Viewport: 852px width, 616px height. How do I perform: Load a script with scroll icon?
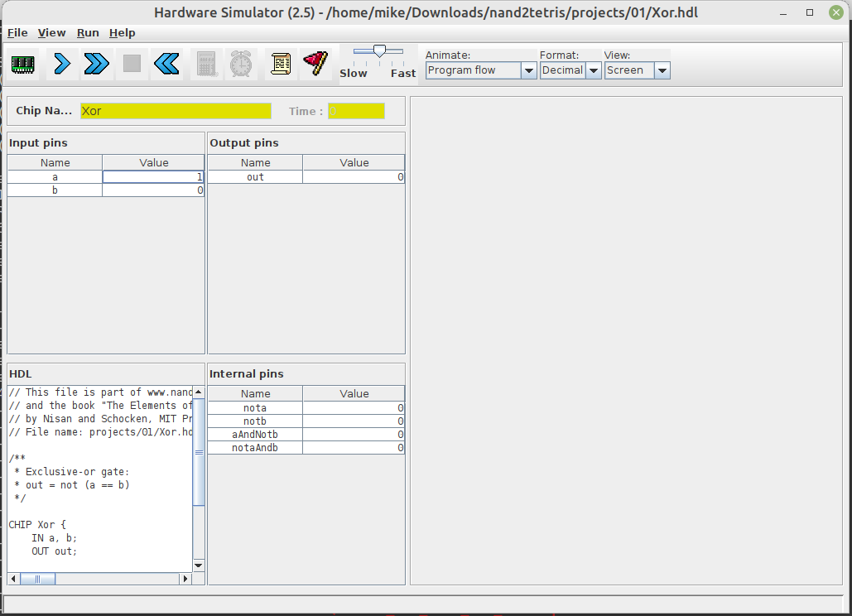point(281,64)
